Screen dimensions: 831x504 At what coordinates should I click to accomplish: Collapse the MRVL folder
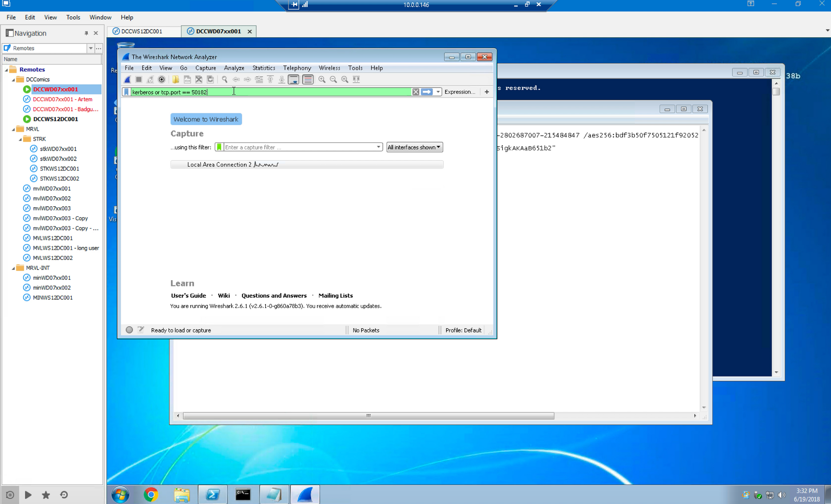[x=13, y=129]
